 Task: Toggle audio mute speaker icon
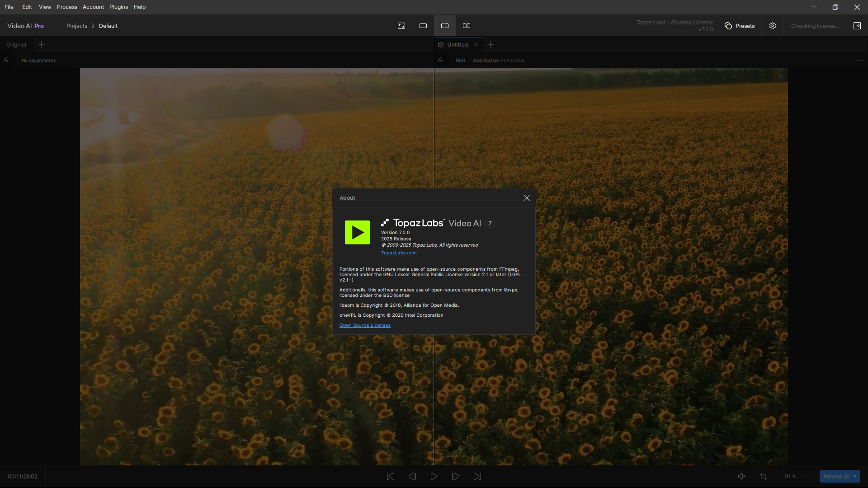pos(742,476)
